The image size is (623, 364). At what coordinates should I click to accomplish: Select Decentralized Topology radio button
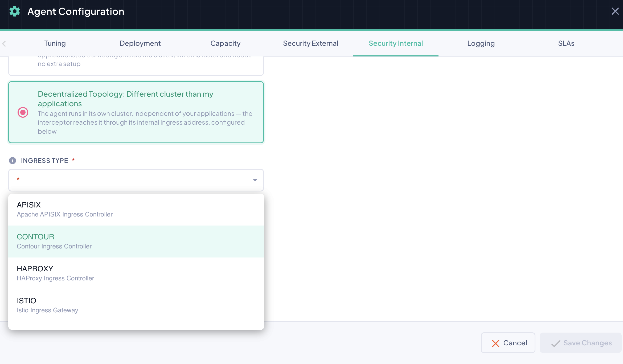point(23,112)
